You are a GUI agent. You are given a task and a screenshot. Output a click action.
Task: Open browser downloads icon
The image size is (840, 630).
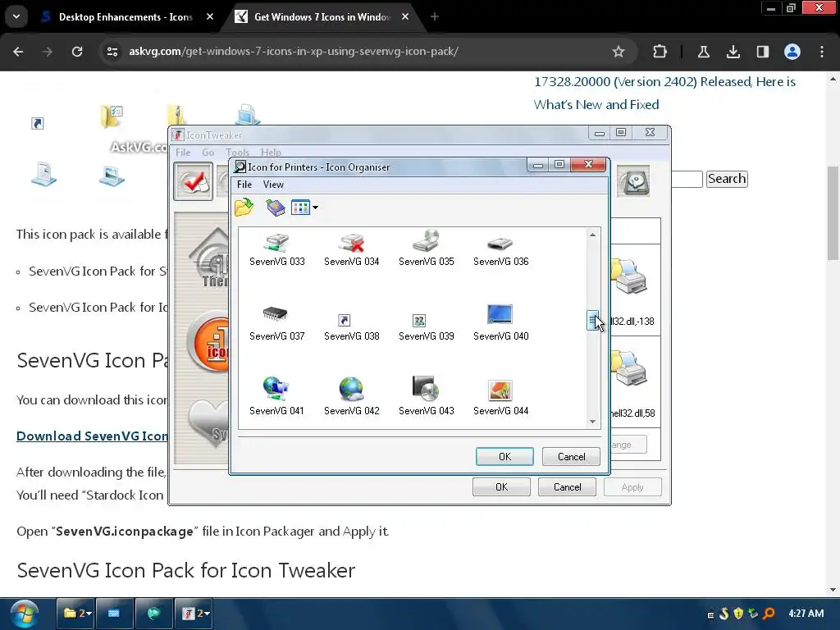[733, 52]
